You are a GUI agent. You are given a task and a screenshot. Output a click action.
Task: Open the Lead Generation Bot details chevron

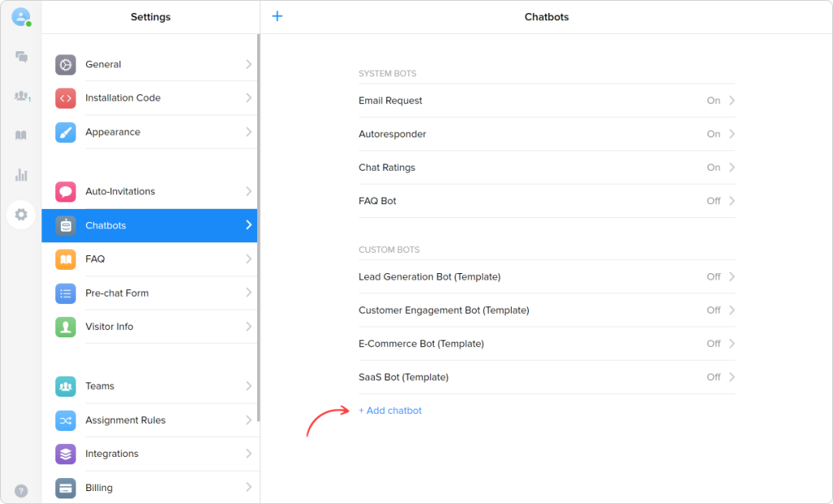[731, 276]
